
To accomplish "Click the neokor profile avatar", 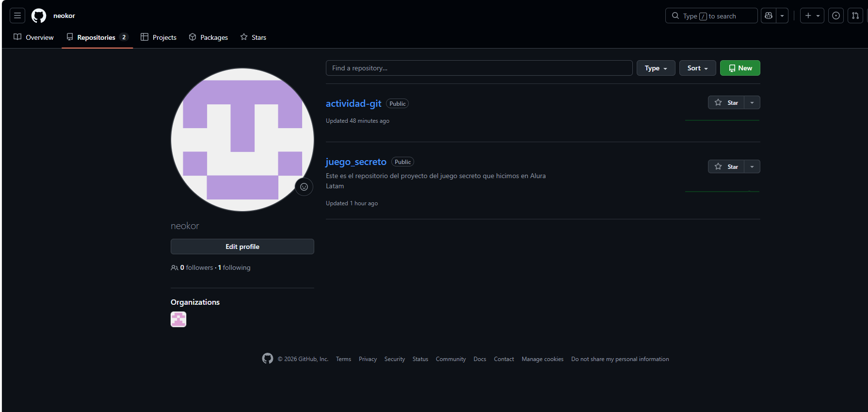I will point(242,140).
